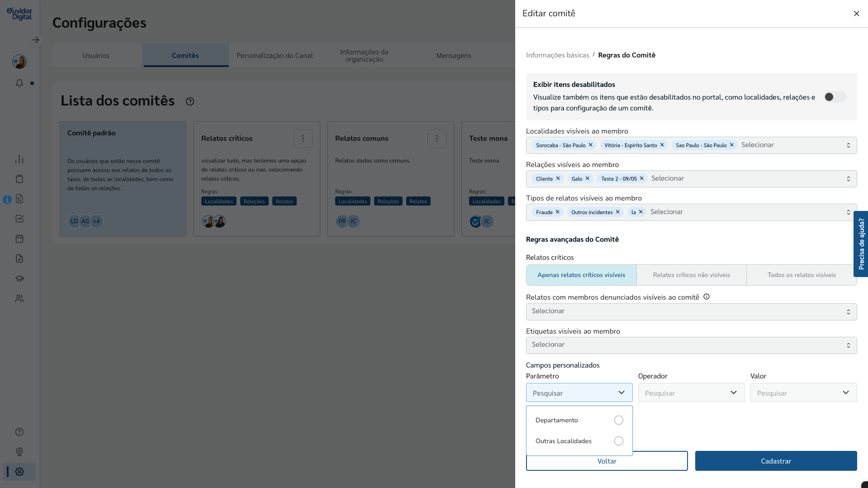Switch to the Usuários tab
This screenshot has width=868, height=488.
coord(96,55)
